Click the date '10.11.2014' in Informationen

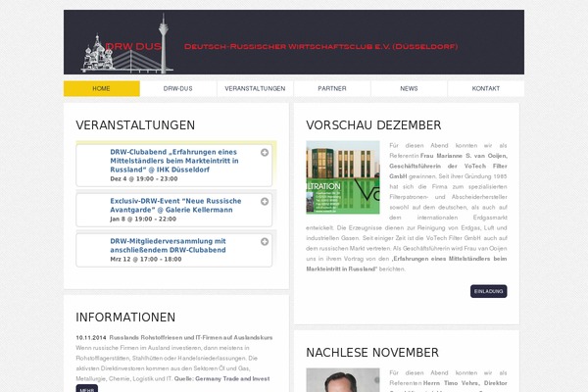[91, 337]
